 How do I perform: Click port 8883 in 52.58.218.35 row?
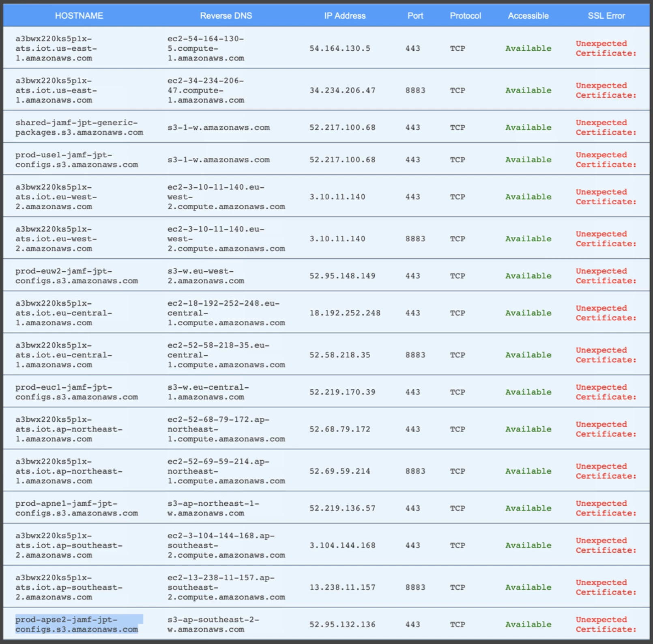(415, 355)
